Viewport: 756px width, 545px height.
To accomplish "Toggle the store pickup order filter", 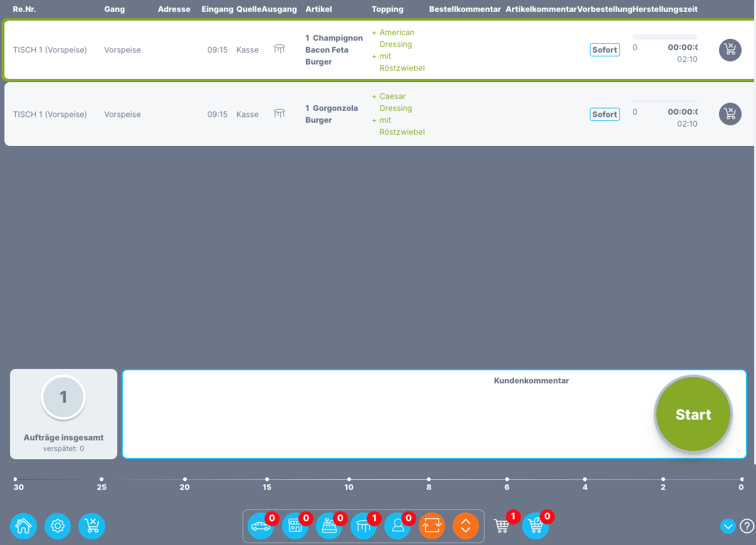I will point(295,526).
